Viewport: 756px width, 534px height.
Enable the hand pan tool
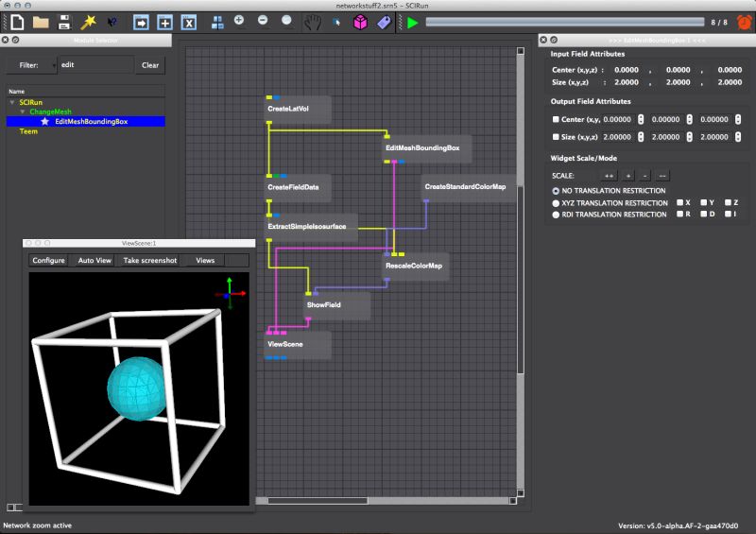point(313,22)
